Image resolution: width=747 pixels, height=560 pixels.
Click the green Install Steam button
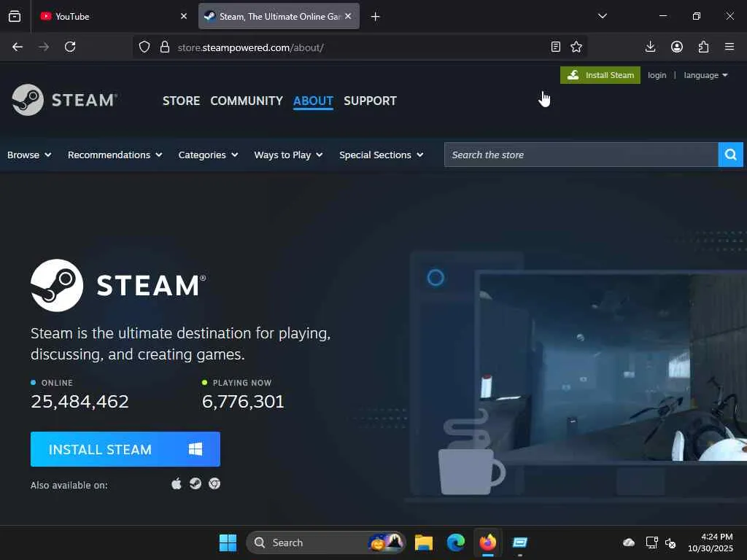600,75
